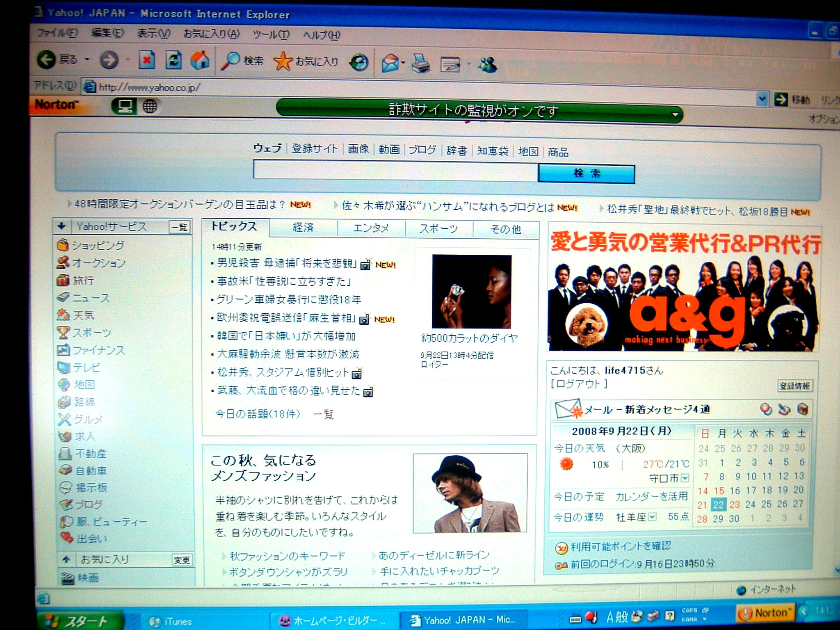Open Favorites with the star icon
The image size is (840, 630).
[x=282, y=62]
